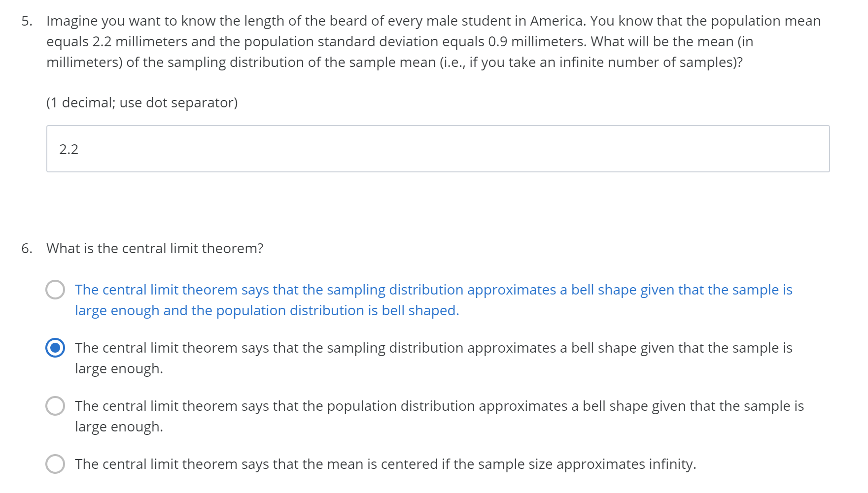Click the 'mean is centered' option label text

pyautogui.click(x=385, y=464)
